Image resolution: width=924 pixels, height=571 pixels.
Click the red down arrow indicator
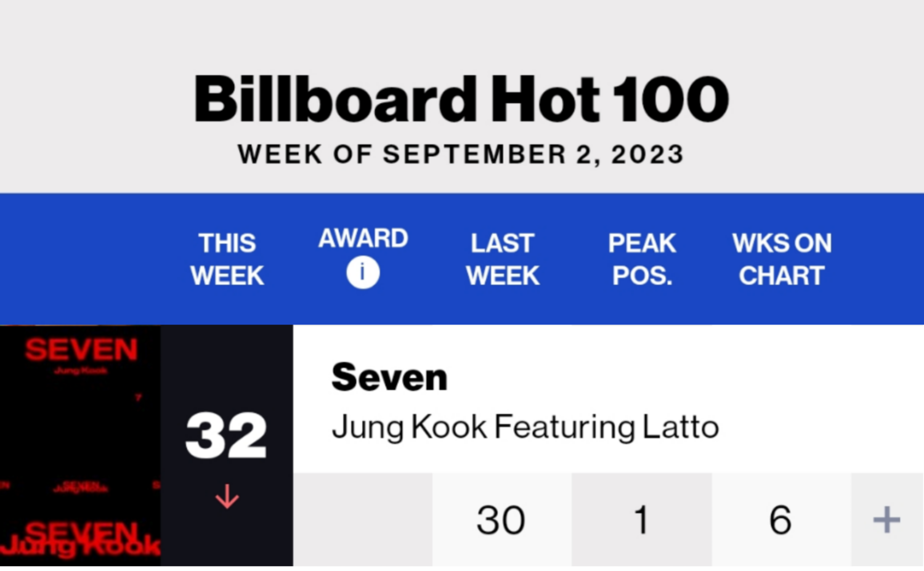point(227,496)
